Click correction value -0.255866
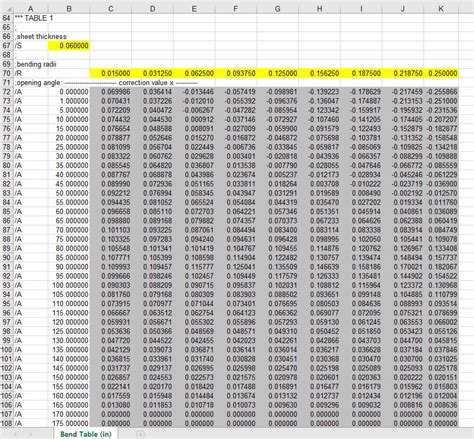Screen dimensions: 474x439 point(441,92)
